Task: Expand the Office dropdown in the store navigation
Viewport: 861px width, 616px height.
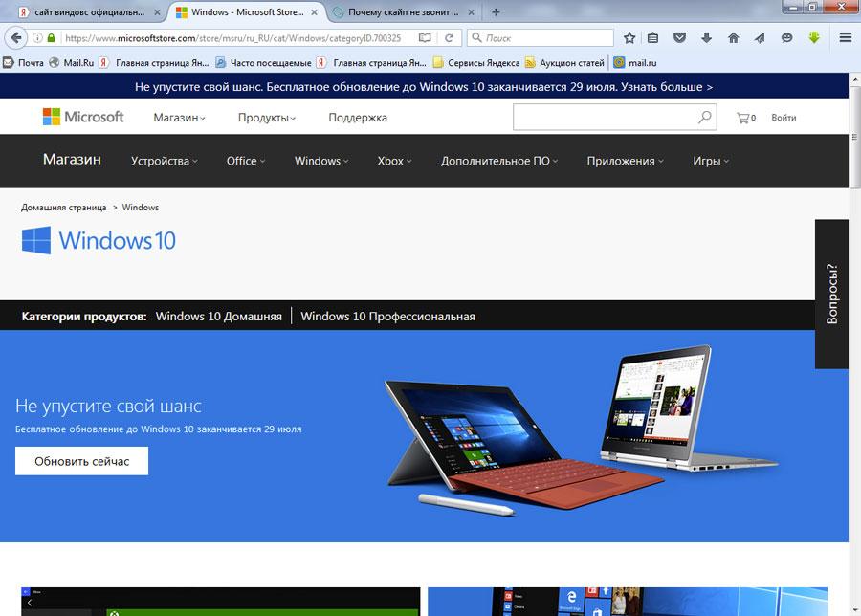Action: (x=246, y=161)
